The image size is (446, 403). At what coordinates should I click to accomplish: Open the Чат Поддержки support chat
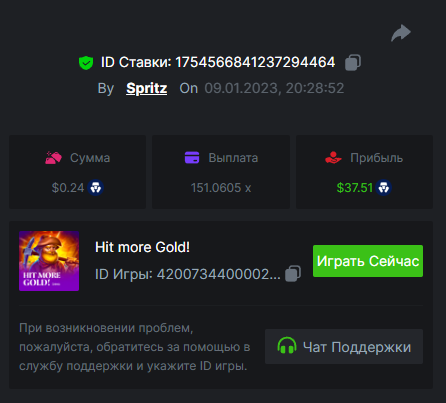(344, 347)
